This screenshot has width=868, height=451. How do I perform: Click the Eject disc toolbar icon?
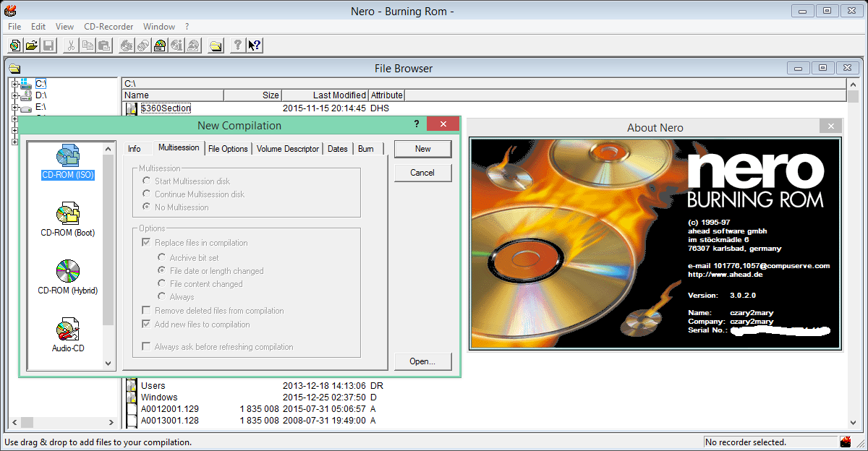pos(193,46)
